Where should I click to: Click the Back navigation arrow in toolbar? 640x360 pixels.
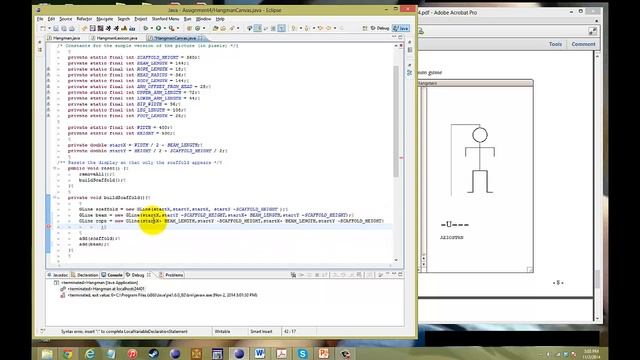[329, 28]
